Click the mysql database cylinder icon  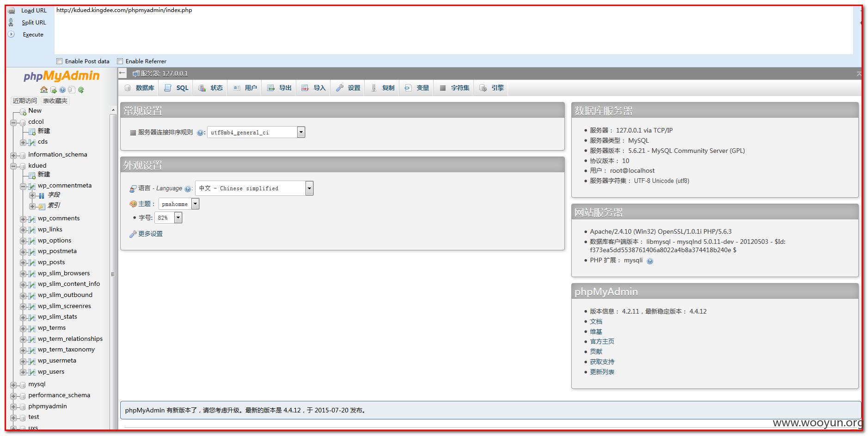point(23,385)
